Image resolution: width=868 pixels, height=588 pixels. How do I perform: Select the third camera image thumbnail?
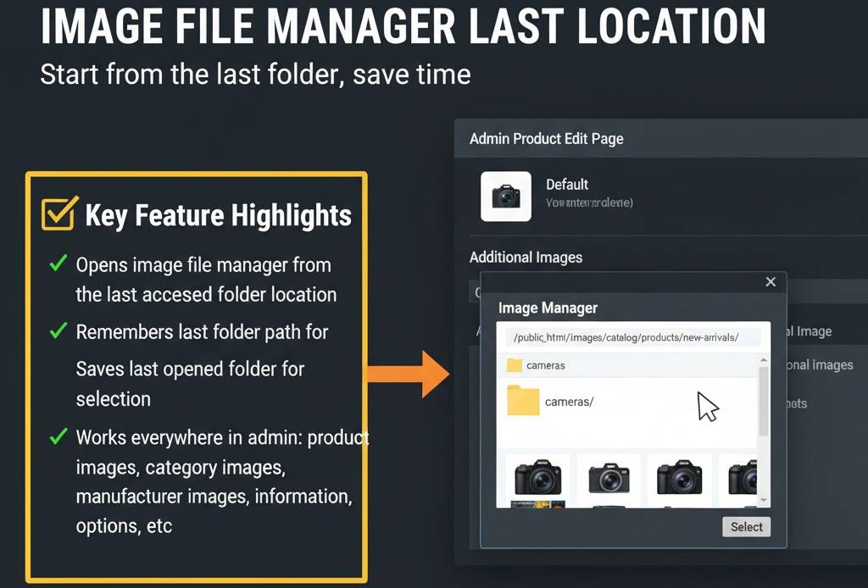[680, 478]
